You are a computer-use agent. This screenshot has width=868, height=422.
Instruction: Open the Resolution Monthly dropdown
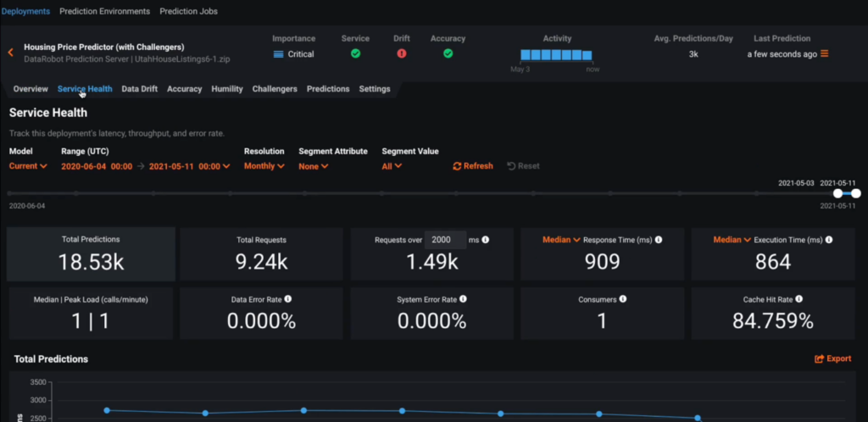264,166
